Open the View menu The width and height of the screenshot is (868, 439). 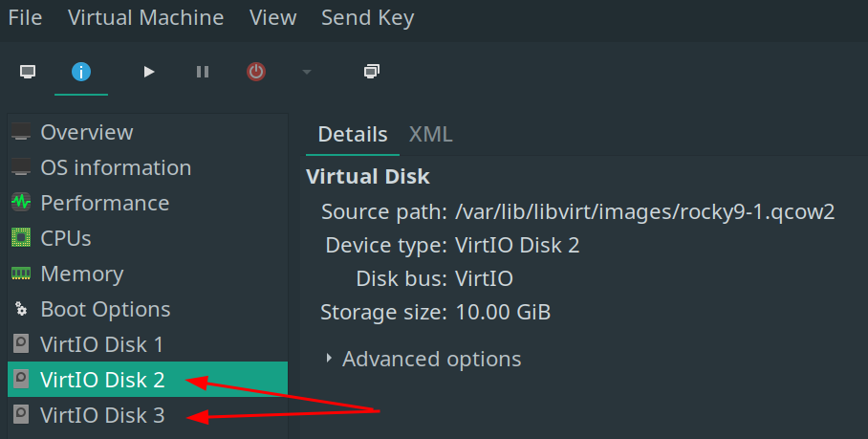point(272,17)
